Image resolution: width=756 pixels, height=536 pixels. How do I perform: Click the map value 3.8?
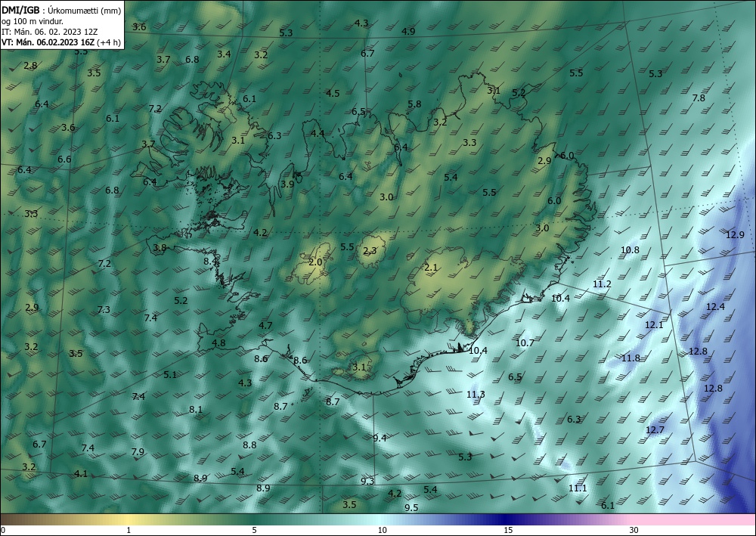[x=160, y=248]
